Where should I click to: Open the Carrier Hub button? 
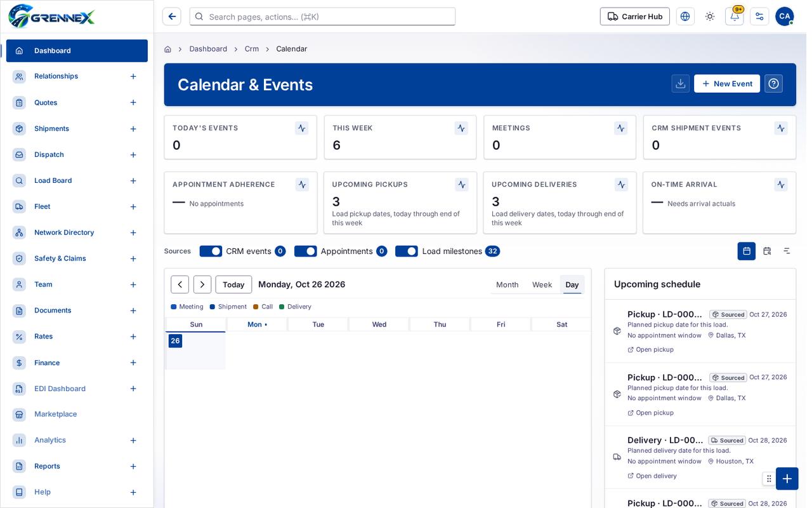click(x=635, y=17)
